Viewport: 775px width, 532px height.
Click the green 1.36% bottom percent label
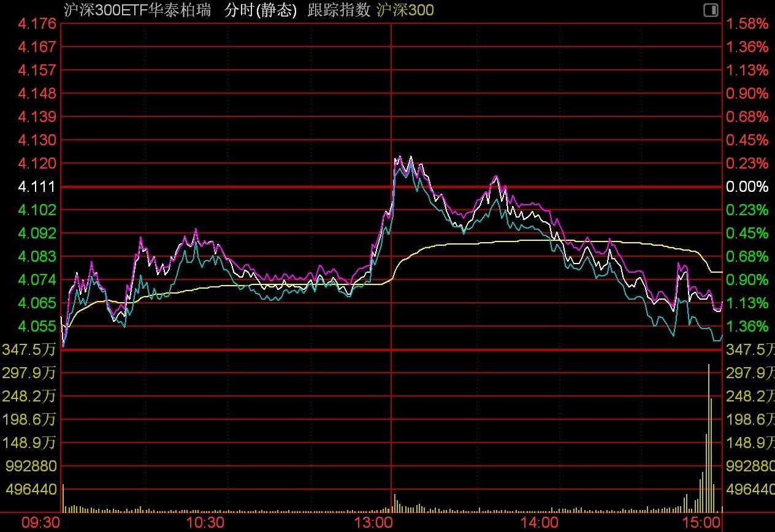[x=747, y=326]
